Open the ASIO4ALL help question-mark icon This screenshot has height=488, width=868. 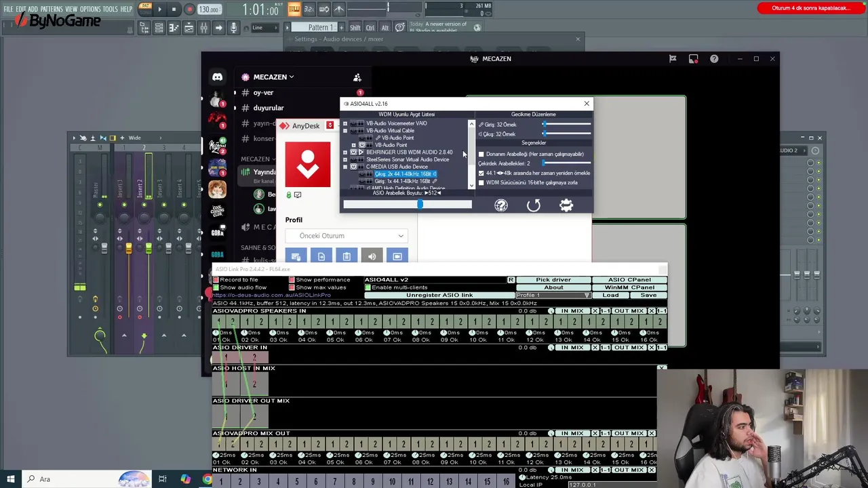[501, 205]
